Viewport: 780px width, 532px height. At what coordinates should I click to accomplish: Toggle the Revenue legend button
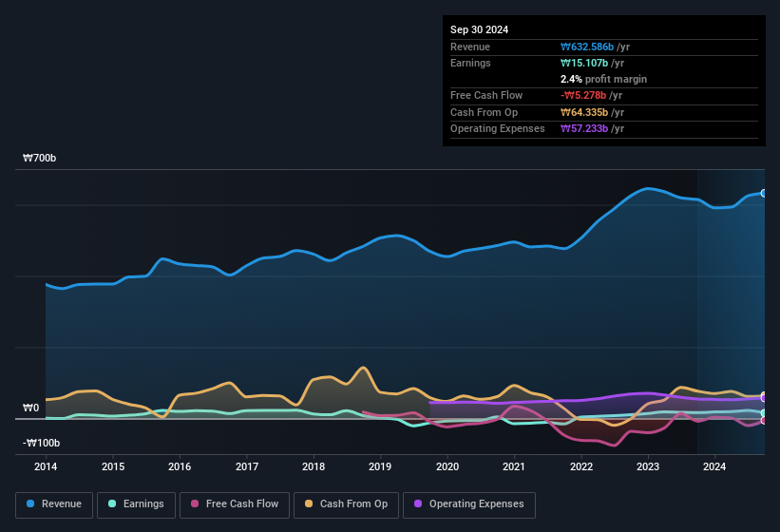click(54, 505)
